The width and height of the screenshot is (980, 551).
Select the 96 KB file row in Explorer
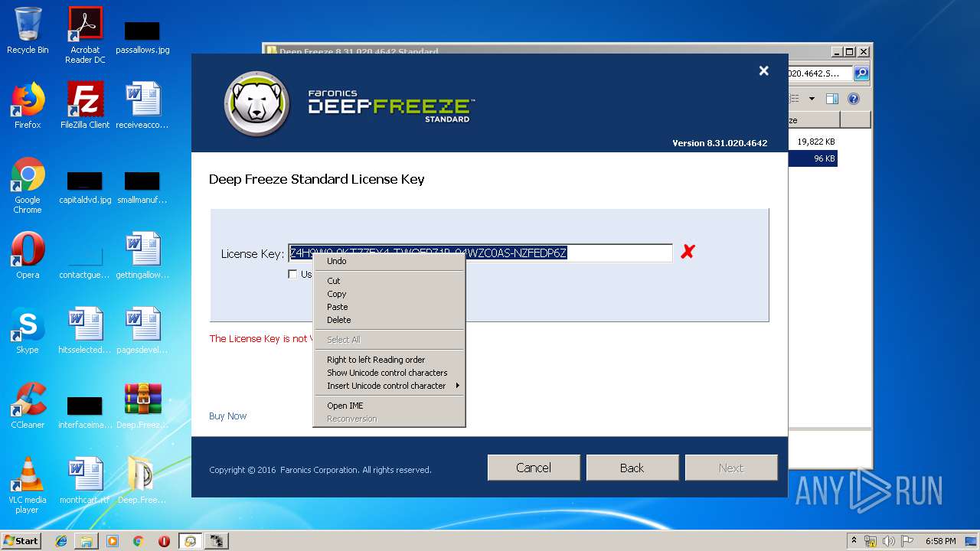click(x=812, y=158)
